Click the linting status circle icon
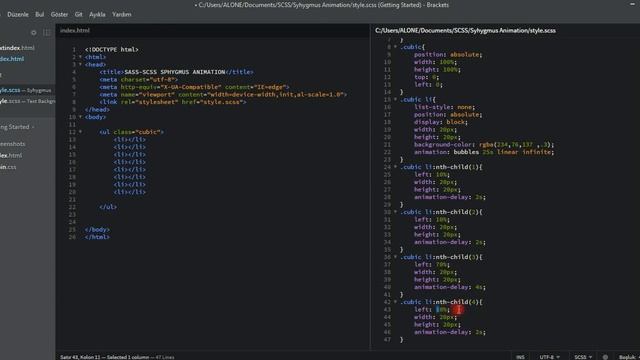640x360 pixels. (x=605, y=357)
